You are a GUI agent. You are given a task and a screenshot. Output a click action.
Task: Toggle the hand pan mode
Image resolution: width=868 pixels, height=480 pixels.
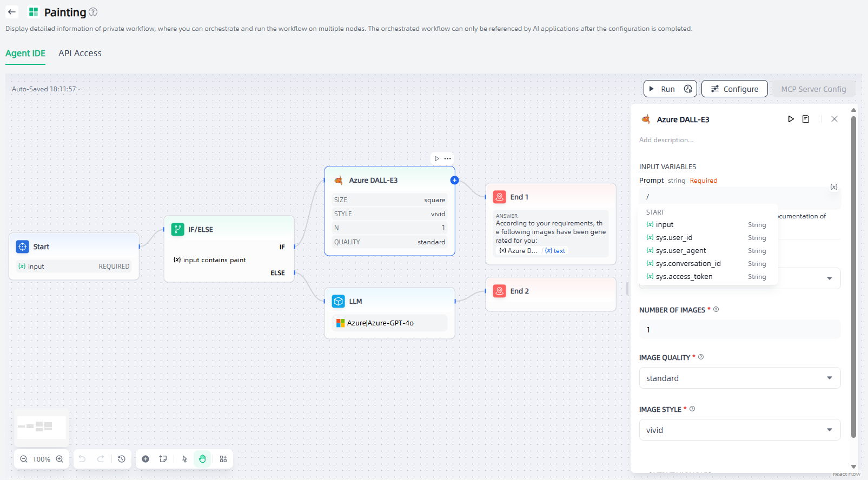(202, 459)
